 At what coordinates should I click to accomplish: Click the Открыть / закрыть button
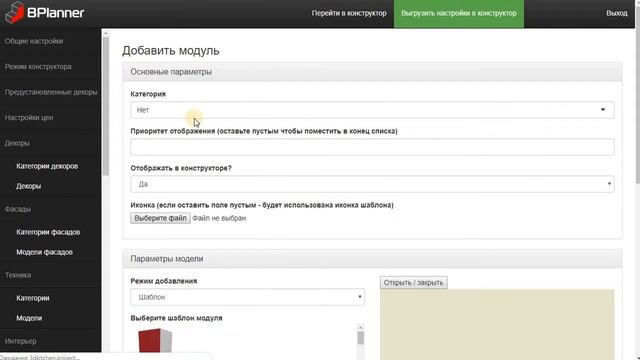pyautogui.click(x=413, y=282)
